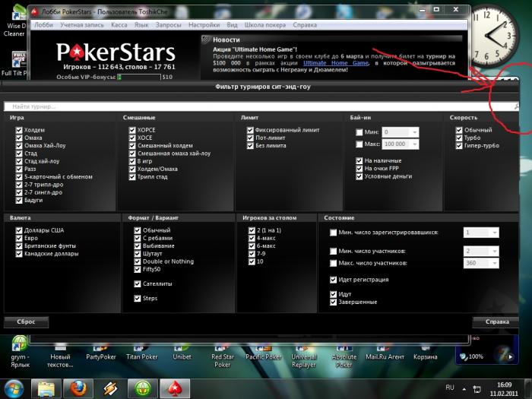The width and height of the screenshot is (532, 399).
Task: Open the Лобби menu
Action: tap(44, 25)
